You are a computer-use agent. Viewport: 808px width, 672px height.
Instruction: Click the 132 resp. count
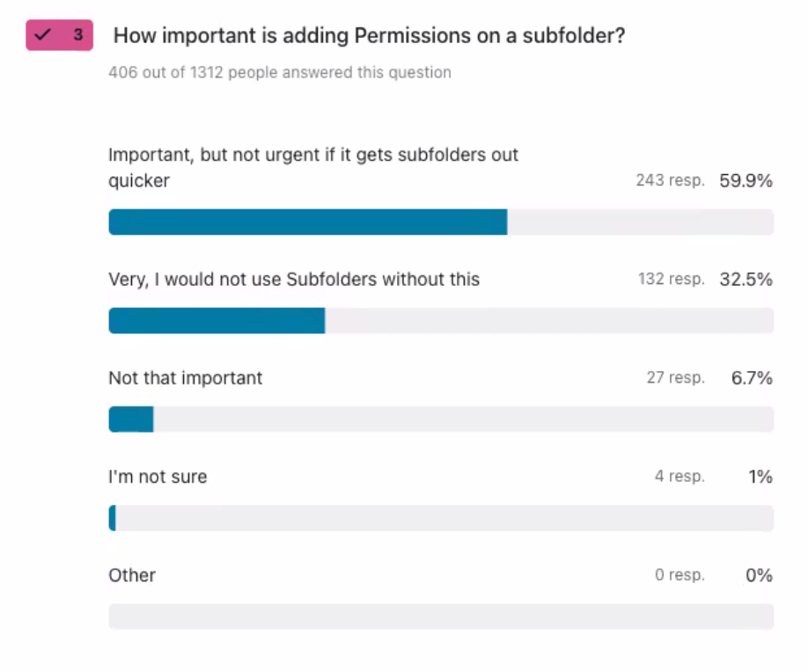pyautogui.click(x=671, y=279)
